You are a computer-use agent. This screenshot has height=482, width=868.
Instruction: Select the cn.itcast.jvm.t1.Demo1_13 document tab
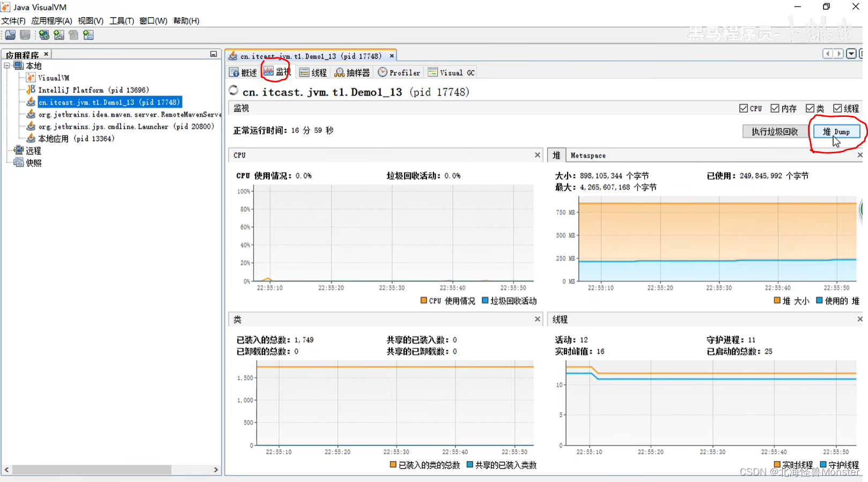311,56
